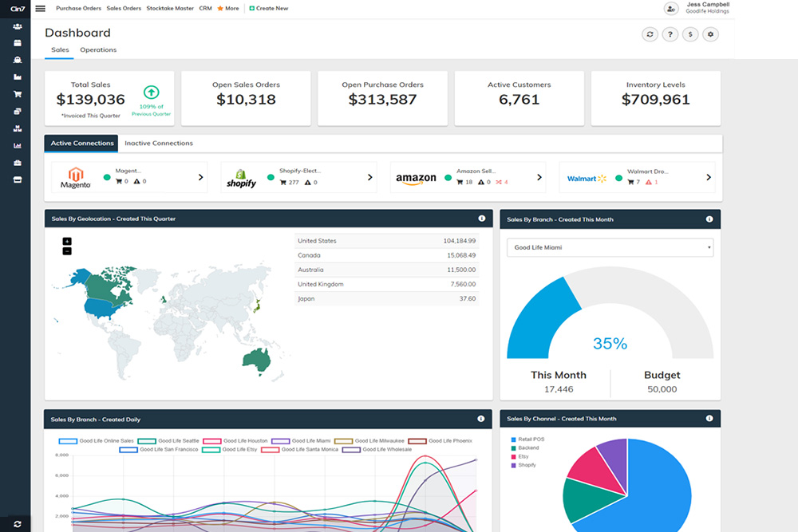The image size is (798, 532).
Task: Click the Cin7 logo
Action: click(18, 9)
